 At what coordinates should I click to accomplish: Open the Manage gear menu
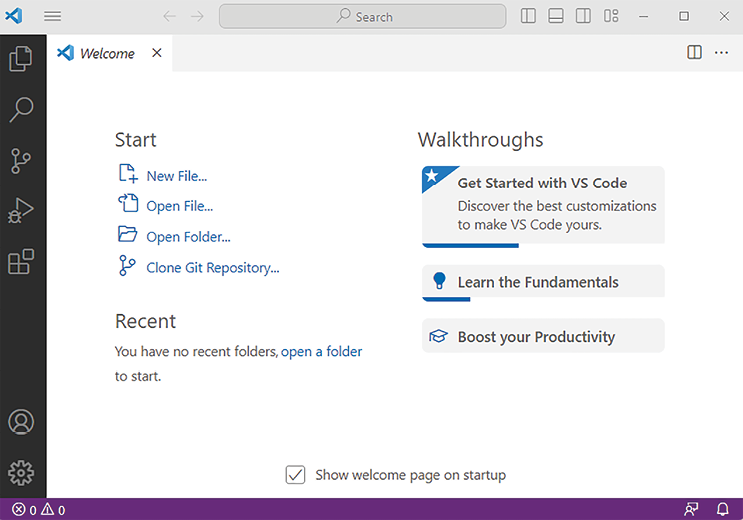click(x=21, y=473)
